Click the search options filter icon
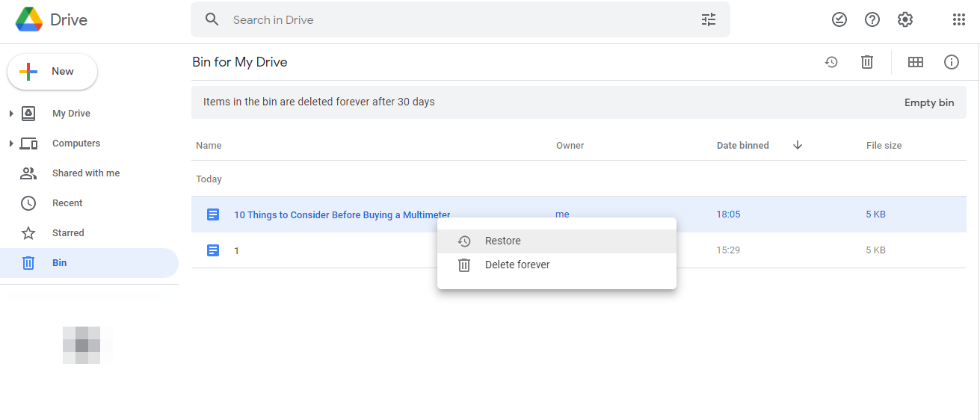The image size is (980, 420). coord(708,20)
